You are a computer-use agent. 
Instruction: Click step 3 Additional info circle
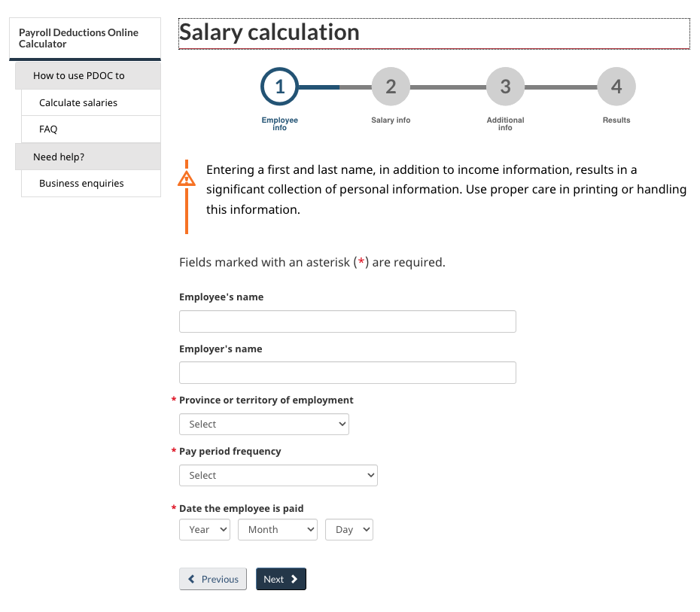pyautogui.click(x=504, y=86)
